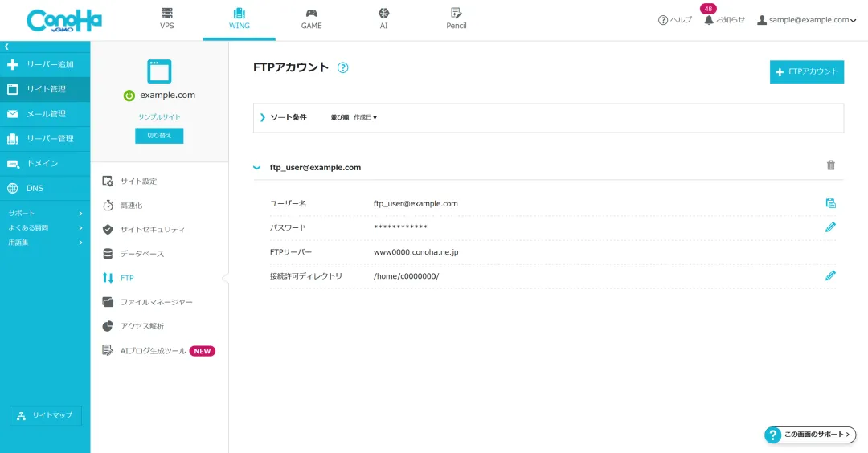Delete FTP account trash icon
This screenshot has width=868, height=453.
tap(830, 165)
